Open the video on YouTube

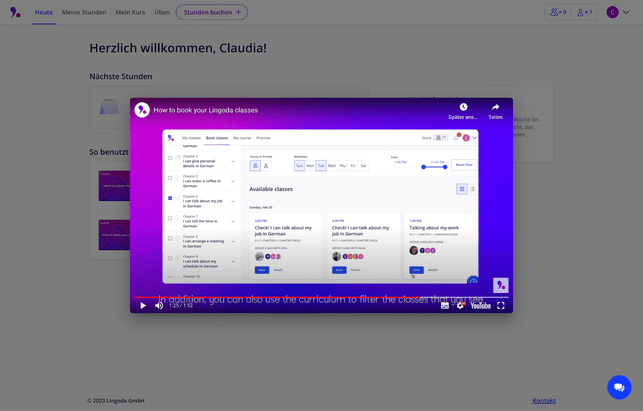481,305
